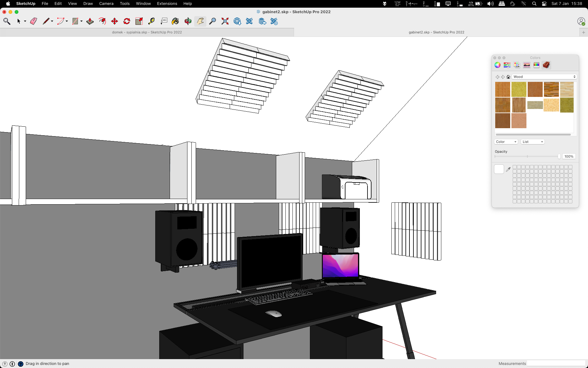Click the Measurements input box
588x368 pixels.
[556, 364]
